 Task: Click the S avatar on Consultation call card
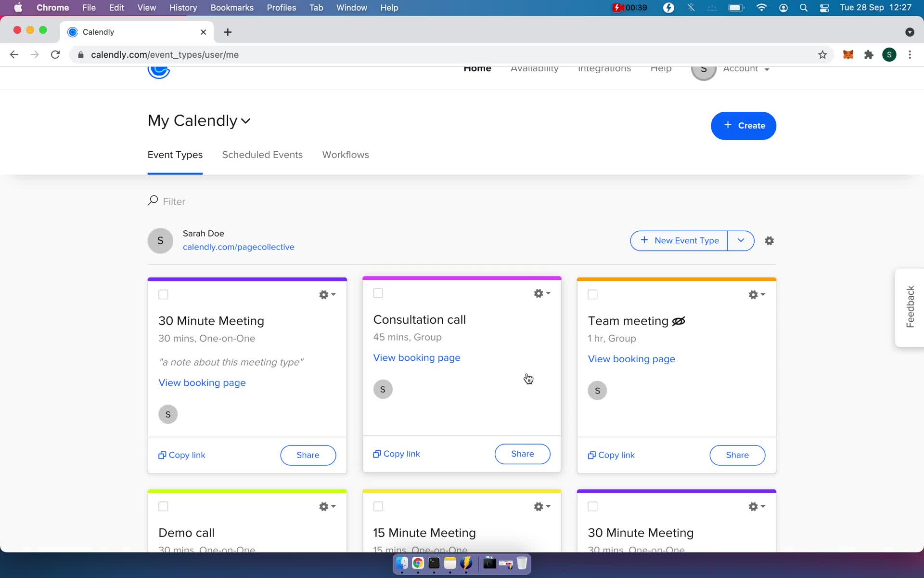click(383, 389)
